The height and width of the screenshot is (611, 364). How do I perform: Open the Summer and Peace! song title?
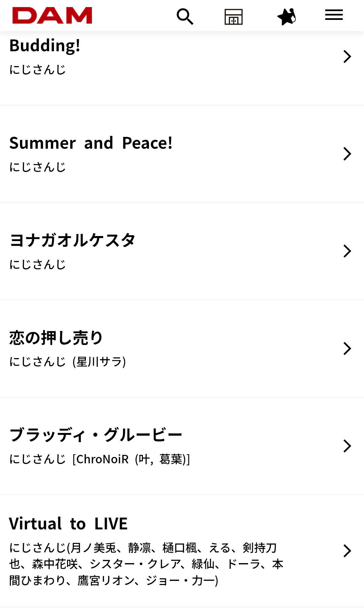[x=91, y=143]
